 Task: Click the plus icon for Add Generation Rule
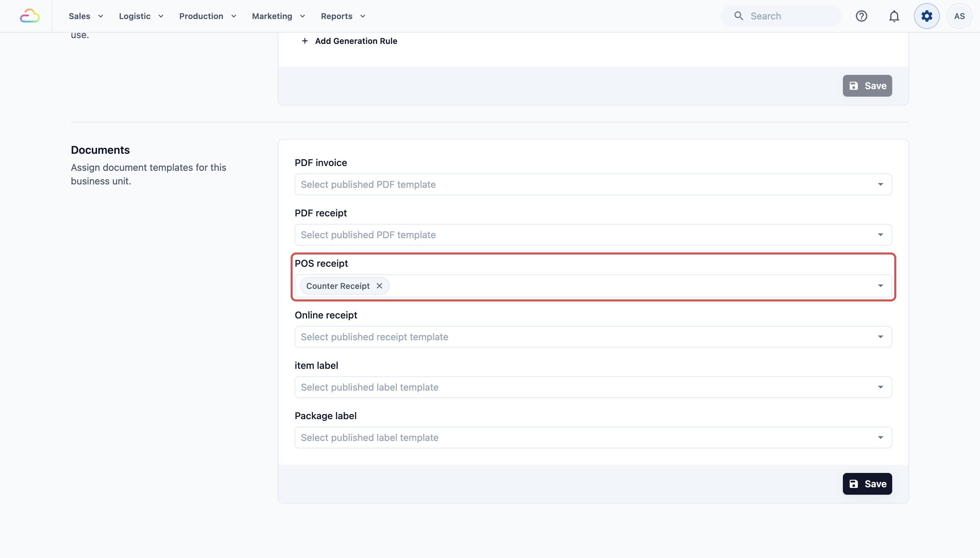click(x=305, y=41)
